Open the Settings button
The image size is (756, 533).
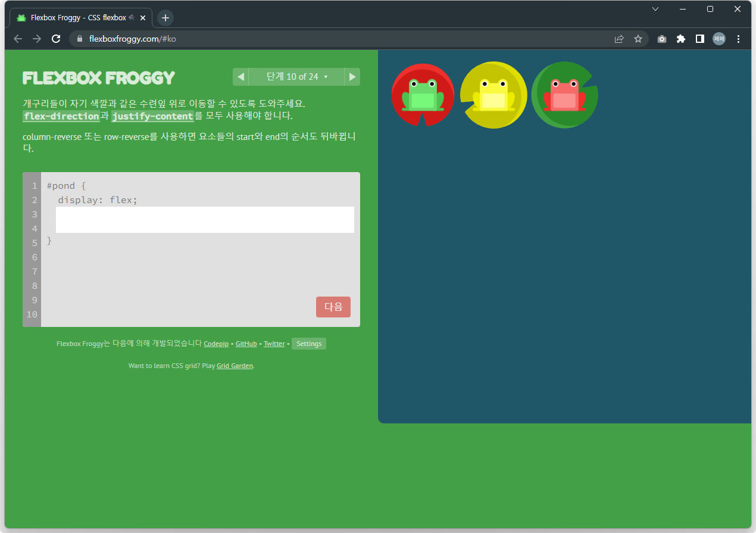coord(309,344)
